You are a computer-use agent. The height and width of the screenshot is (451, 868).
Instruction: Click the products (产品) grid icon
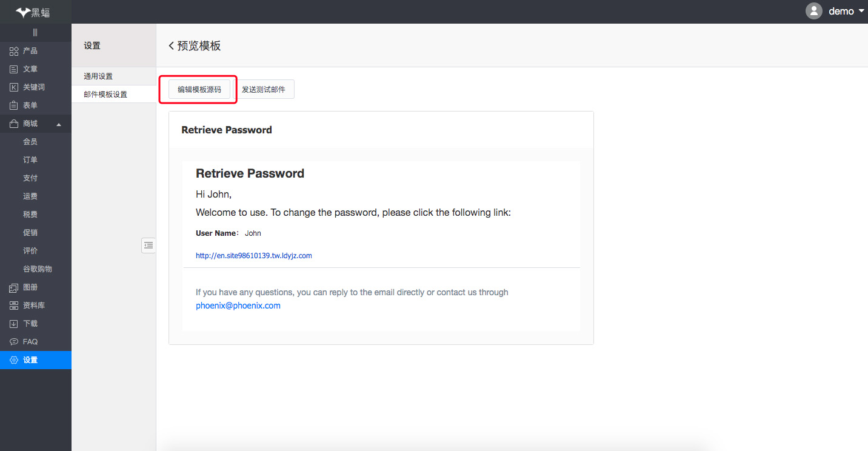click(x=14, y=51)
